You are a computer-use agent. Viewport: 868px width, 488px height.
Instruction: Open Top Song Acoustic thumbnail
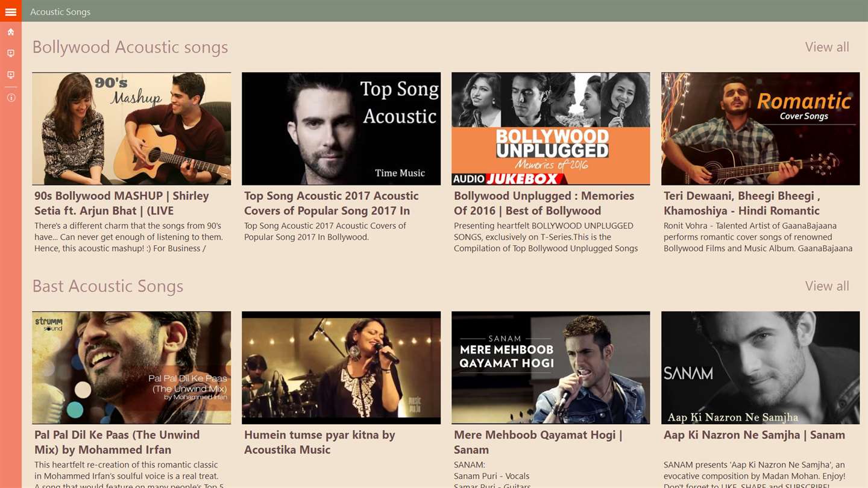(x=341, y=129)
